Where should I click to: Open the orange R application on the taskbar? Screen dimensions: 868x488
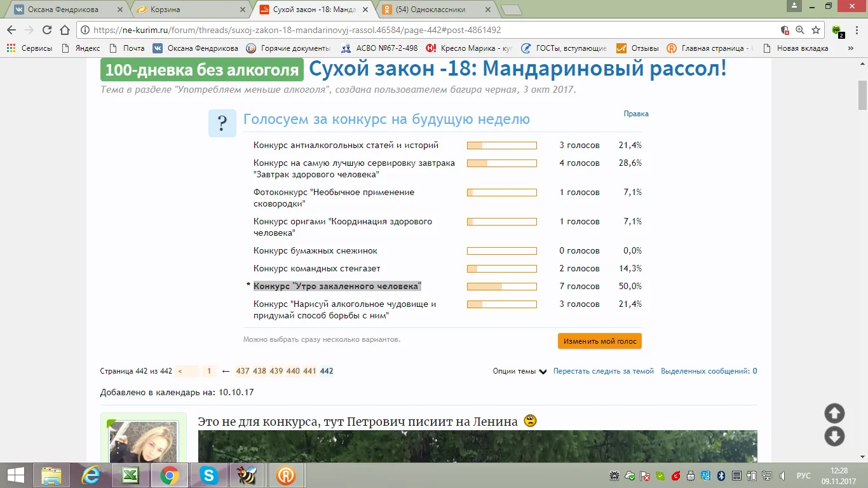coord(286,475)
